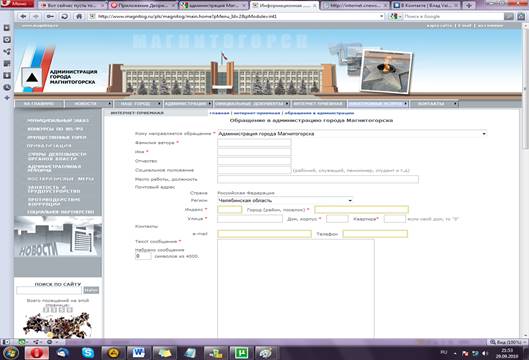Viewport: 529px width, 360px height.
Task: Launch Microsoft Word from the taskbar
Action: click(138, 353)
